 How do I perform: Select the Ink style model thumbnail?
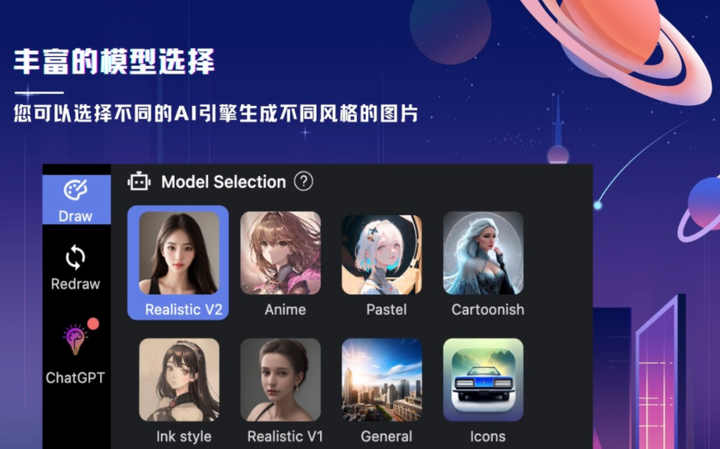pos(179,380)
